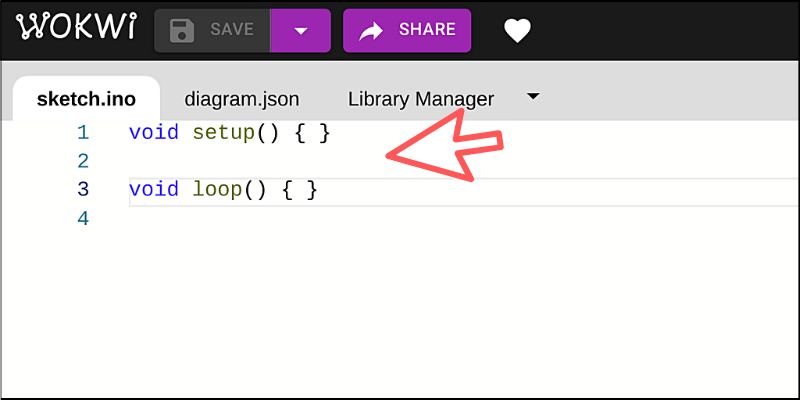
Task: Click line number 2 in the gutter
Action: [83, 162]
